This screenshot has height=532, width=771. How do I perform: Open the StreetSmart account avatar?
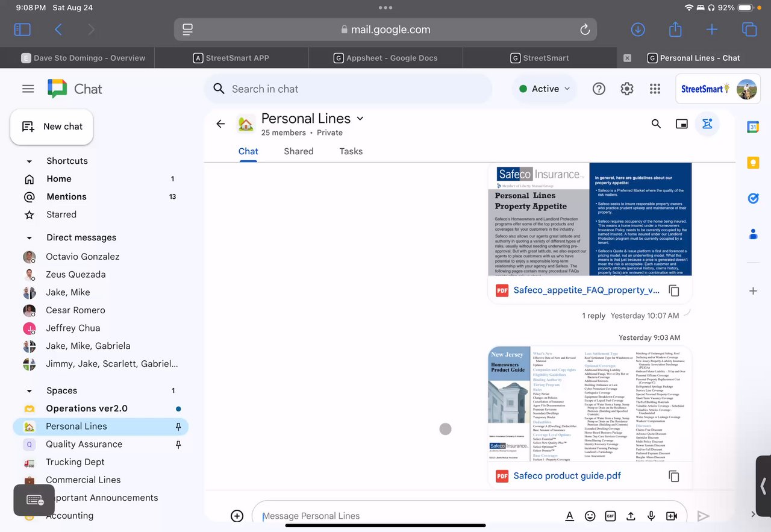(x=746, y=89)
